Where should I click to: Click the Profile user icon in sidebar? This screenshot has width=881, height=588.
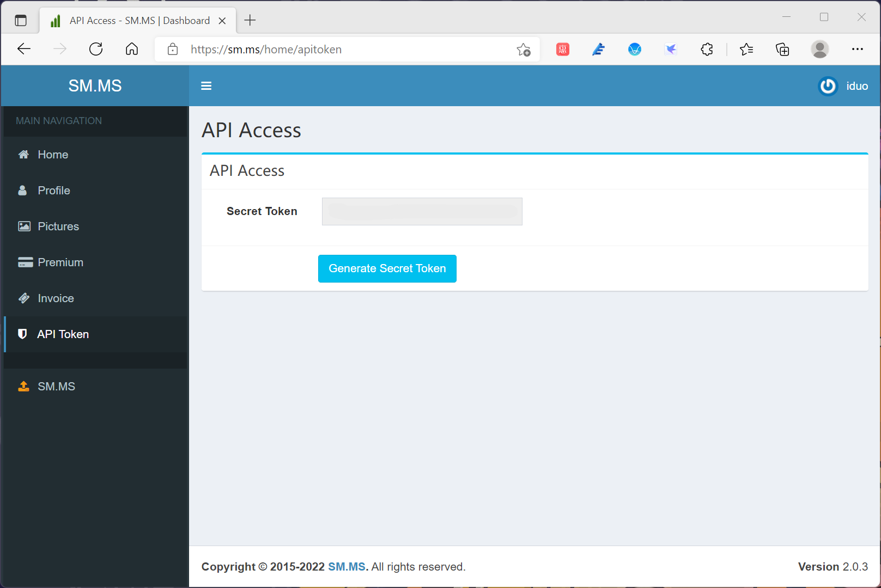[x=22, y=191]
